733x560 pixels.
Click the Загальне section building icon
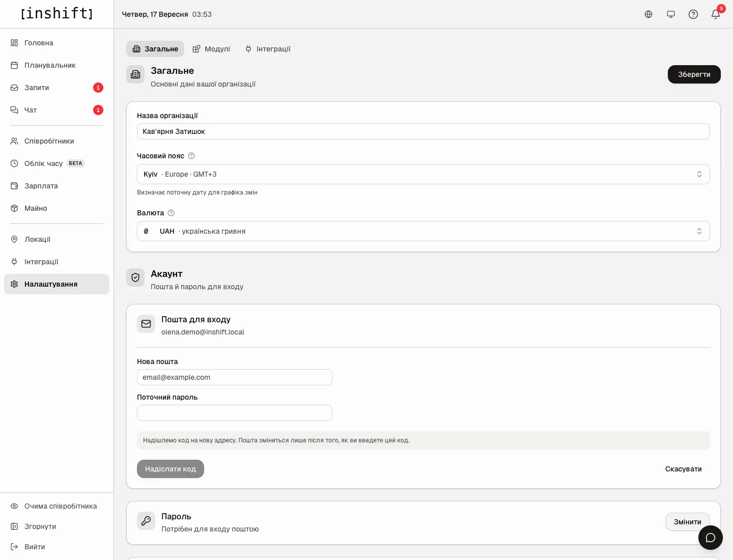point(135,74)
